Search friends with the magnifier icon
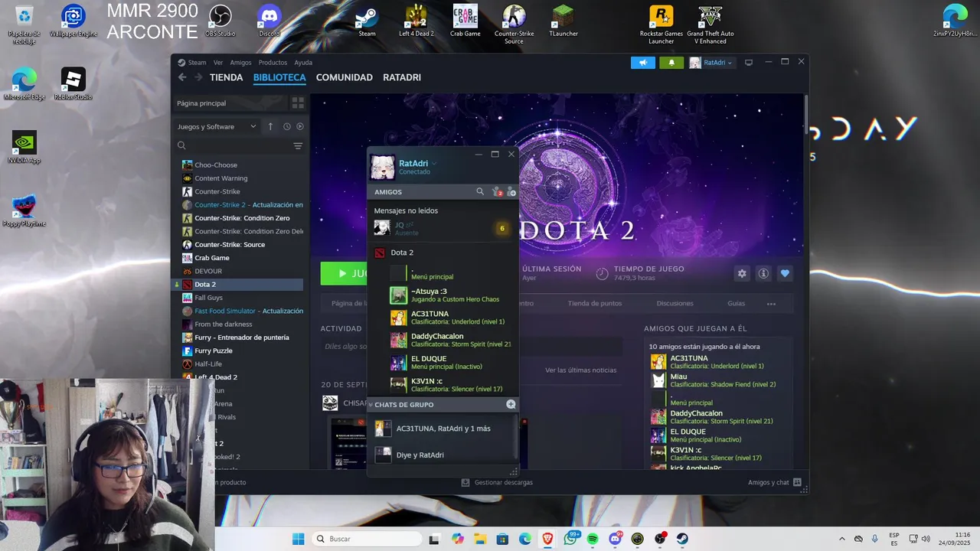This screenshot has height=551, width=980. [x=480, y=191]
